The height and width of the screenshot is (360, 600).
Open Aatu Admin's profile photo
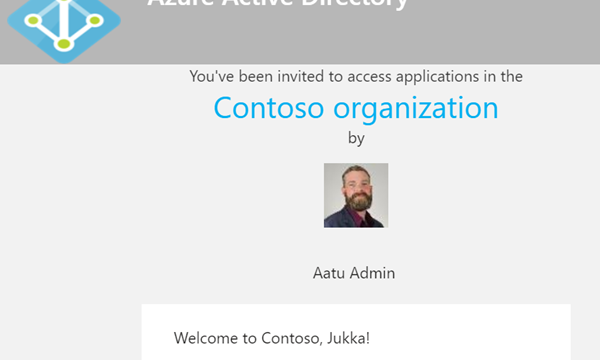(x=356, y=195)
